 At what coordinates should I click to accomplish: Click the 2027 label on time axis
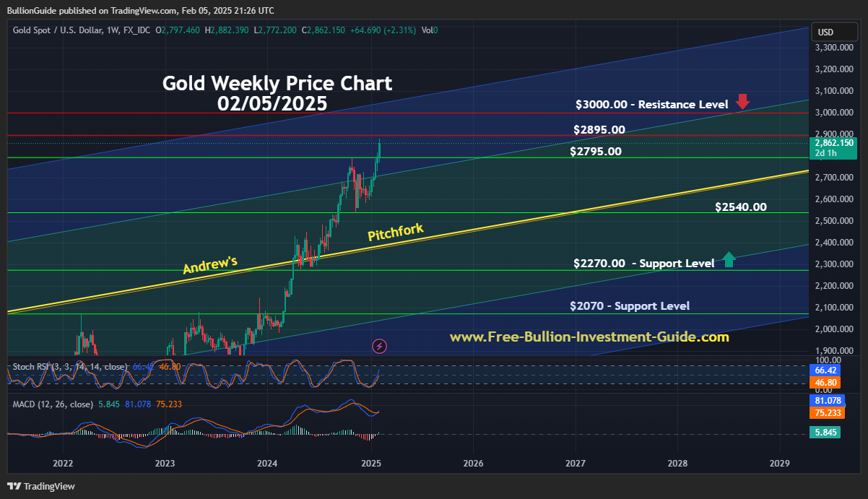point(576,462)
